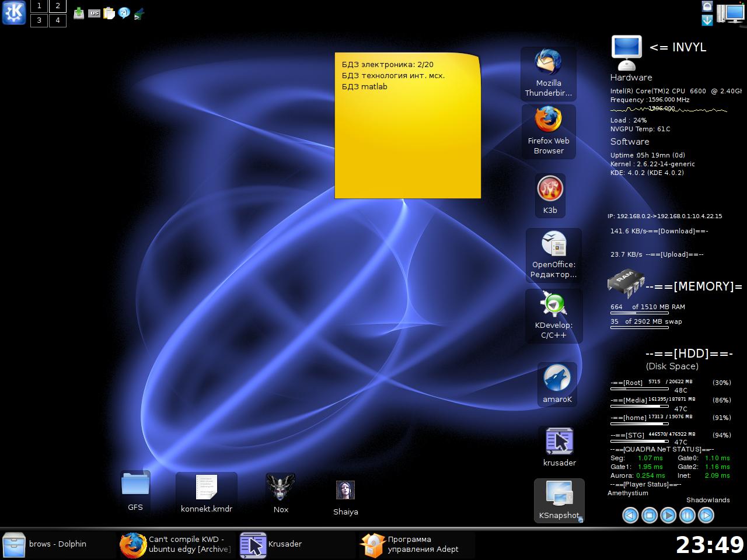Click the 23:49 digital clock
Viewport: 747px width, 560px height.
click(x=710, y=545)
